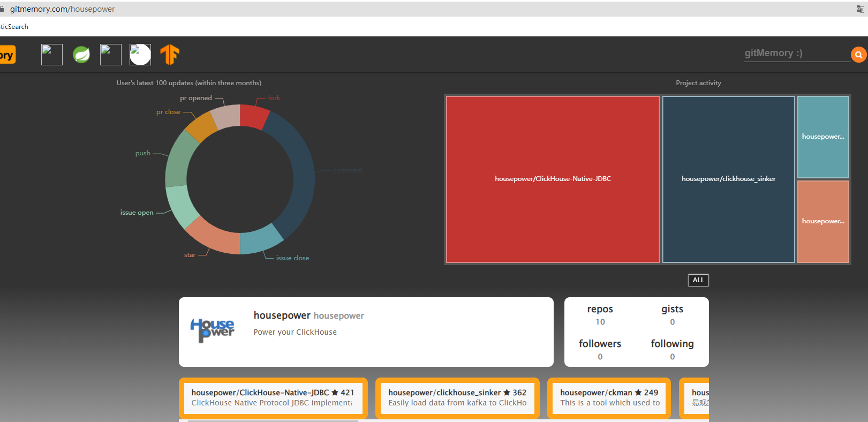Click the 'issue close' chart label
Screen dimensions: 868x422
(x=292, y=258)
